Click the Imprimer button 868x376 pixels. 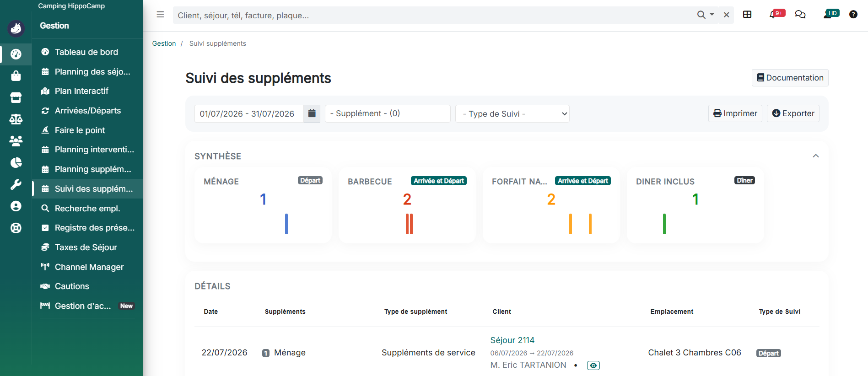click(x=735, y=113)
